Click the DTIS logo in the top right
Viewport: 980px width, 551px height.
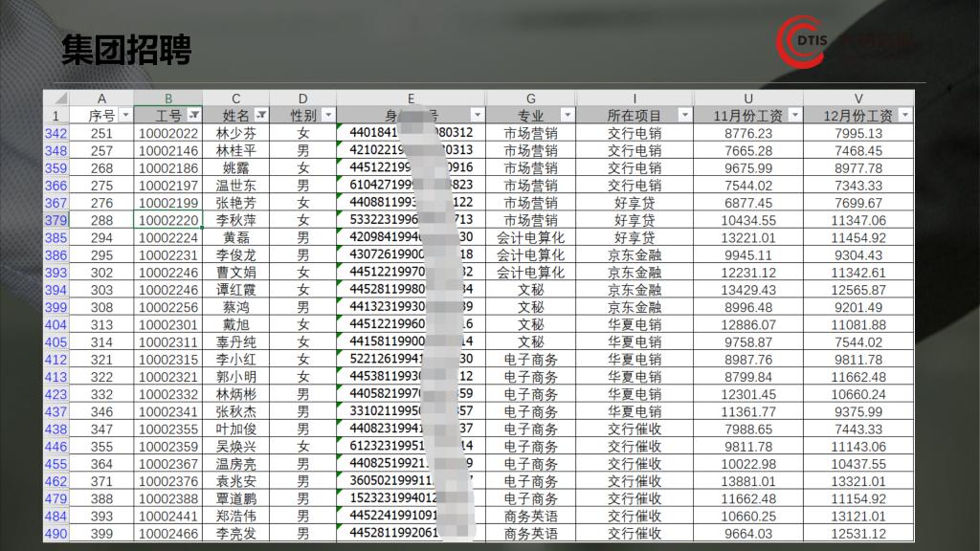[x=843, y=41]
